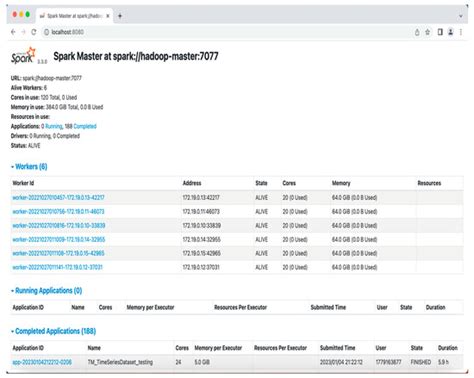Click the site info icon in address bar

pyautogui.click(x=46, y=32)
